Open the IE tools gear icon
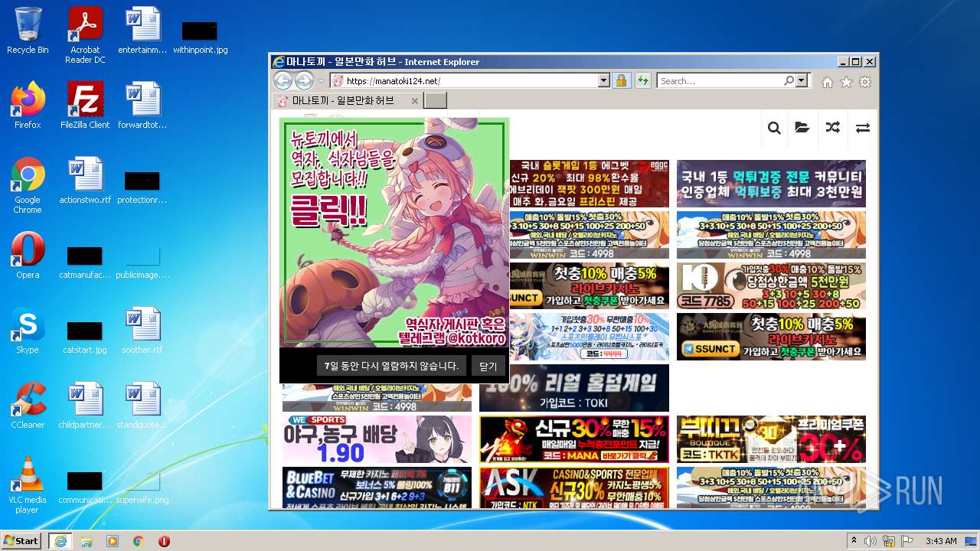This screenshot has width=980, height=551. click(865, 82)
